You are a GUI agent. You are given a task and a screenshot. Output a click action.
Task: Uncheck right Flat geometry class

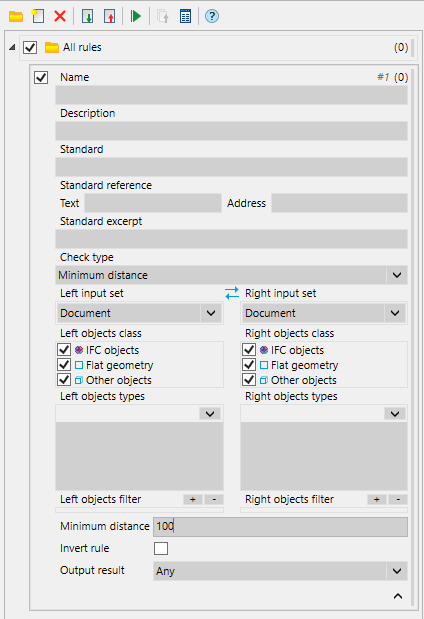click(x=249, y=365)
